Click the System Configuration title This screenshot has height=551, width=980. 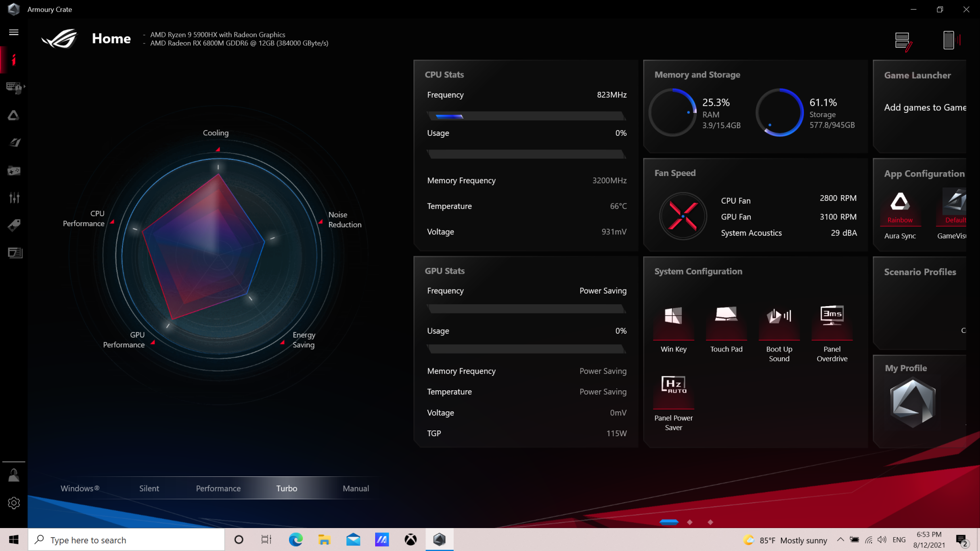pos(698,271)
